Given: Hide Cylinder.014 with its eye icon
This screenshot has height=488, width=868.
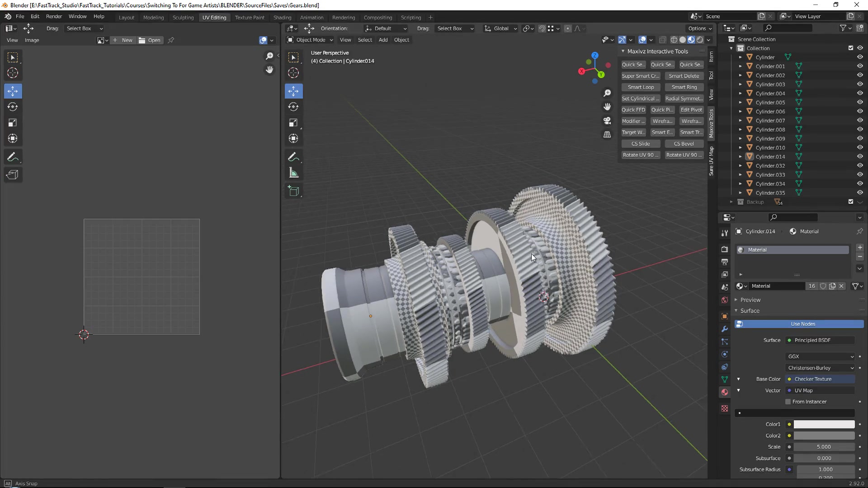Looking at the screenshot, I should 860,156.
